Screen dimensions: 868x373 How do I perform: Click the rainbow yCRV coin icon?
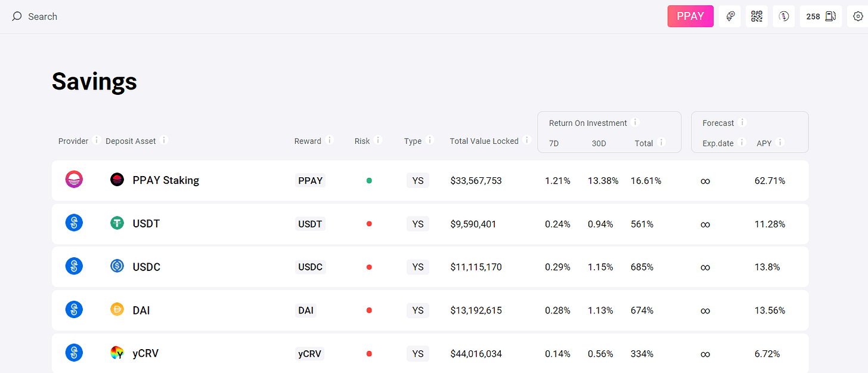click(x=117, y=353)
